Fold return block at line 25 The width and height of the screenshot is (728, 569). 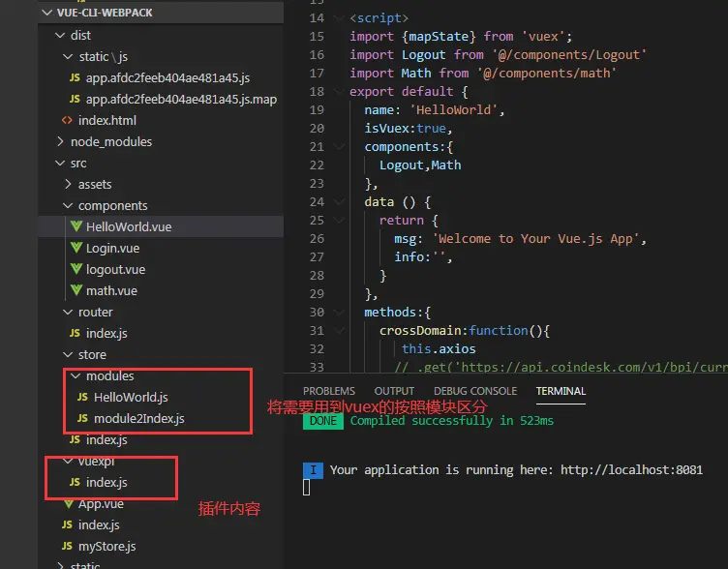(x=340, y=220)
